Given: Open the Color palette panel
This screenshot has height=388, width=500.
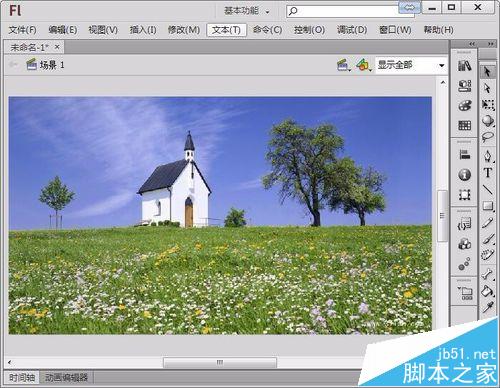Looking at the screenshot, I should [x=464, y=106].
